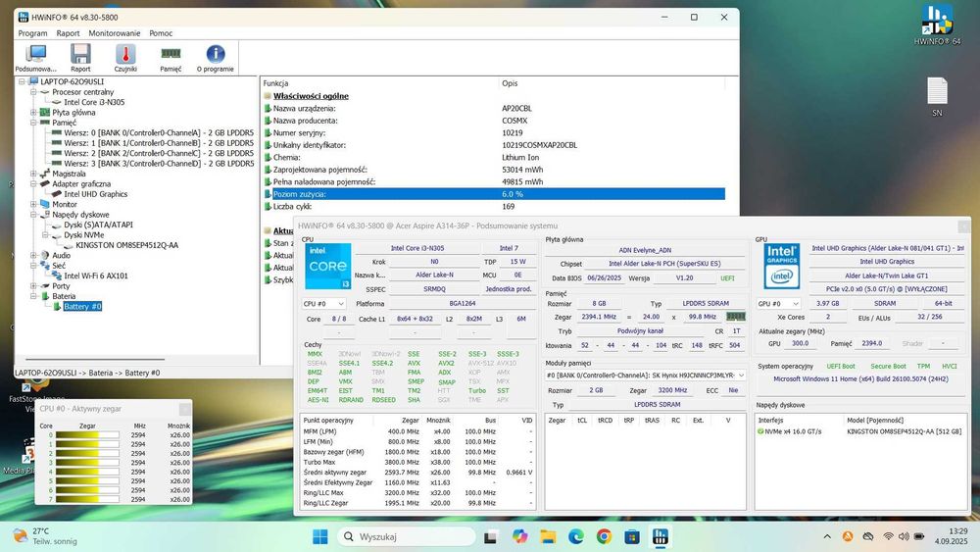980x552 pixels.
Task: Click the Alder Lake-N codename field
Action: pos(434,276)
